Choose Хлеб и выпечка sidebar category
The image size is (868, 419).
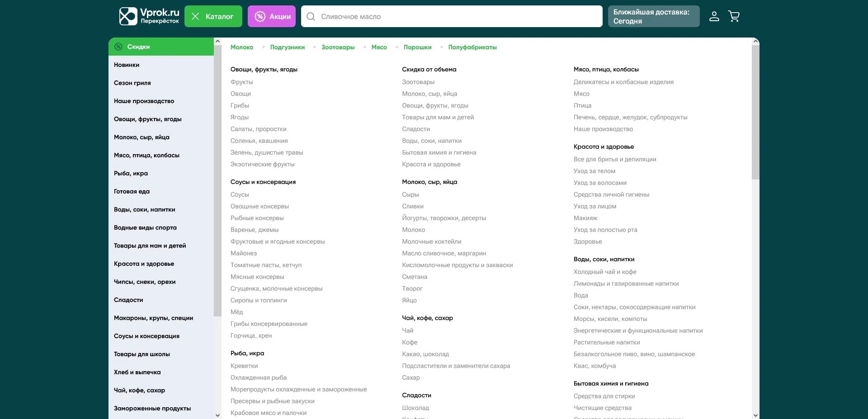pos(137,372)
